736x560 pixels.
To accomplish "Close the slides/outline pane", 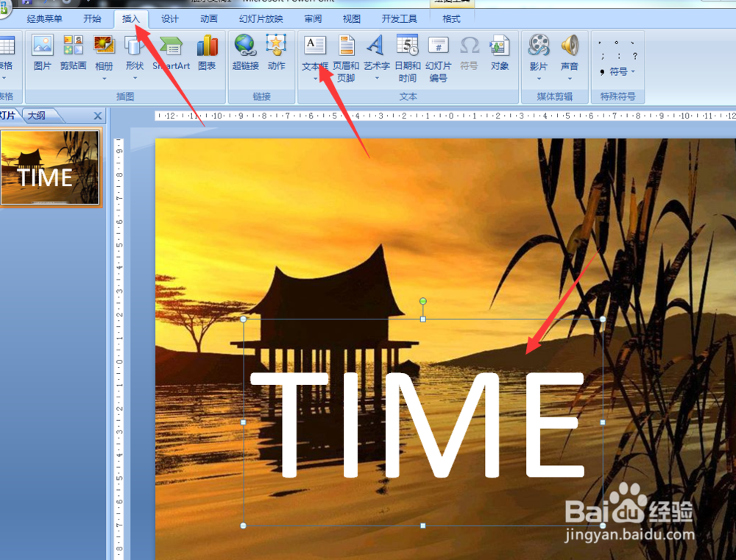I will [98, 116].
